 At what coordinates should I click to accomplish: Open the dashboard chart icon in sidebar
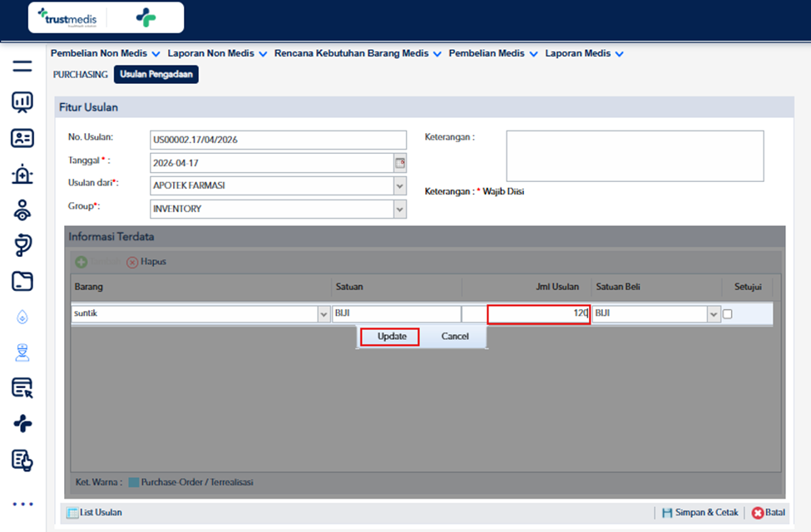click(x=22, y=102)
